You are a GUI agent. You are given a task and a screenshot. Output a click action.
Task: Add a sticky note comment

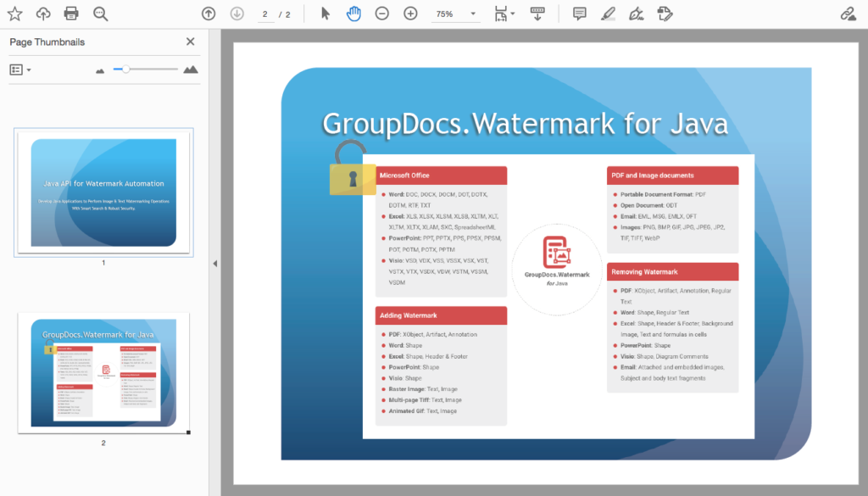click(x=579, y=13)
